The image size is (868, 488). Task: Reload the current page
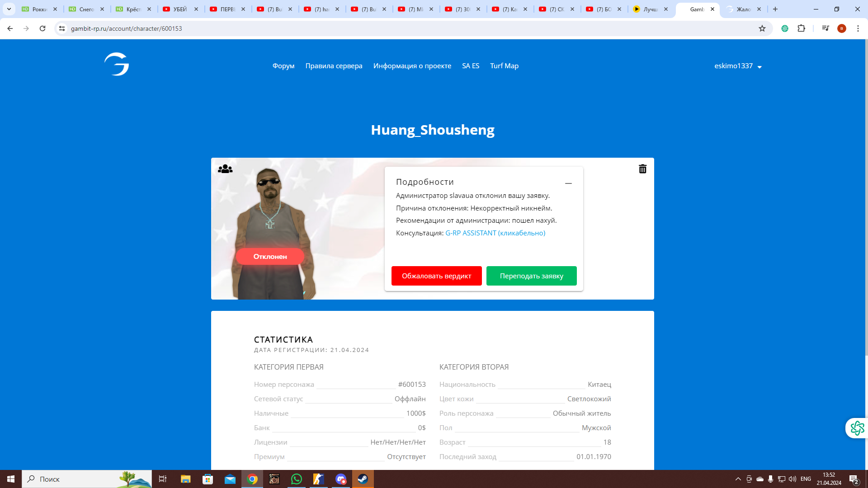42,28
